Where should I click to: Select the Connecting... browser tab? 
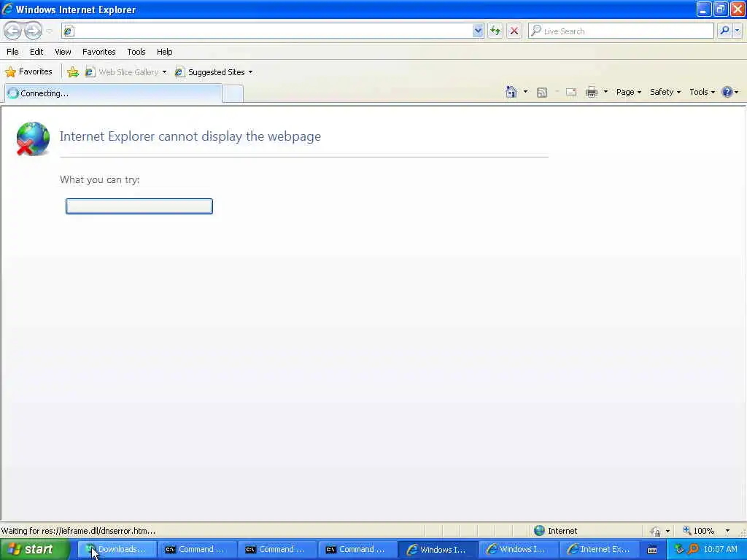[113, 93]
